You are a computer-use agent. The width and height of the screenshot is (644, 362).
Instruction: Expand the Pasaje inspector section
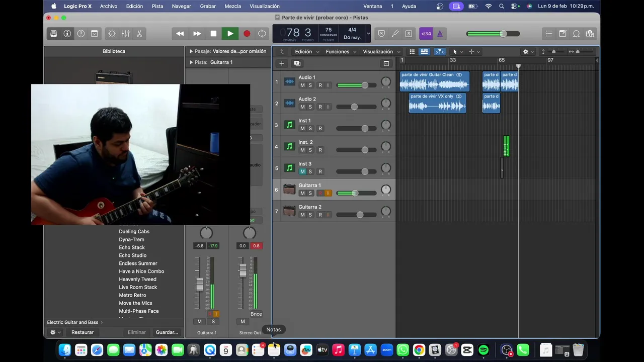pos(191,51)
